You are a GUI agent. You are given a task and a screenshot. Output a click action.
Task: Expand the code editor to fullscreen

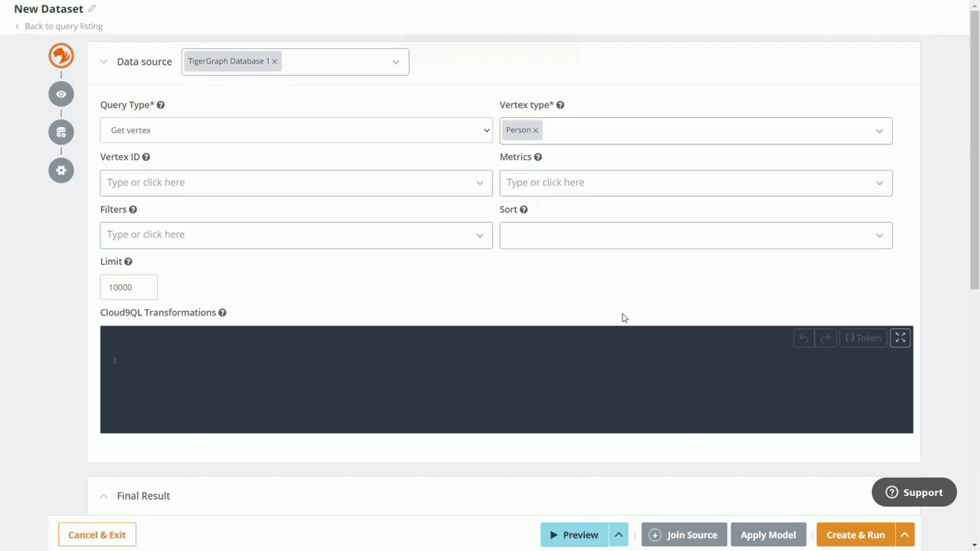coord(900,337)
